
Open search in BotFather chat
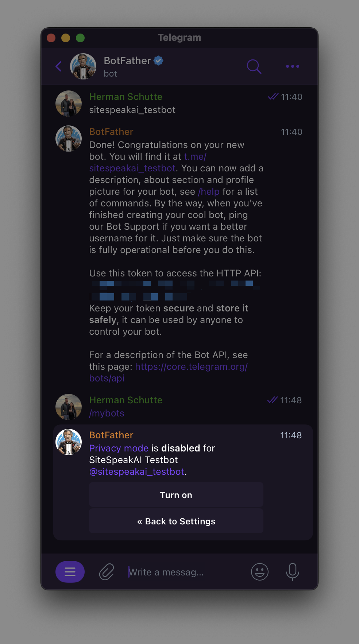(254, 66)
